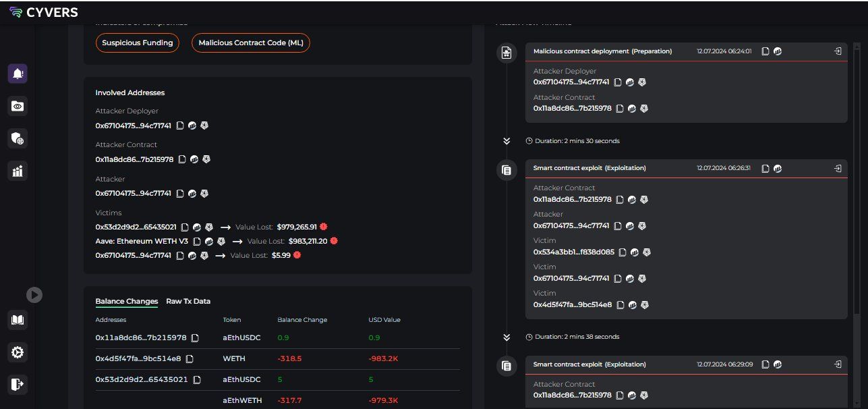Click the CYVERS logo in the header

click(44, 12)
